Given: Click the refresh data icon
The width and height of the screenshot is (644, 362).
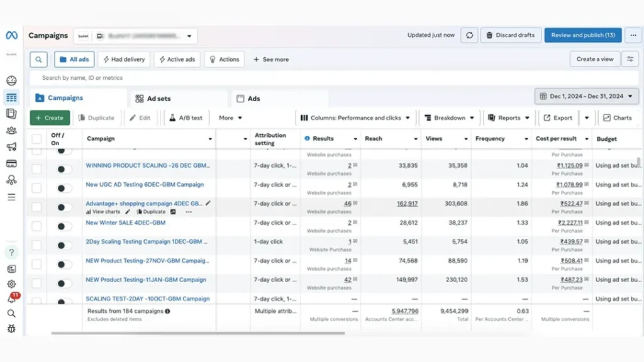Looking at the screenshot, I should click(x=469, y=35).
